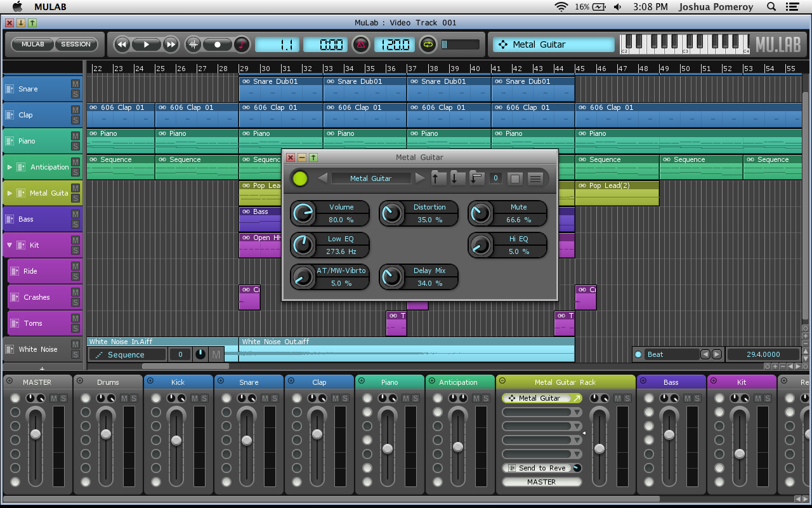Start playback with the play button
812x508 pixels.
click(147, 44)
